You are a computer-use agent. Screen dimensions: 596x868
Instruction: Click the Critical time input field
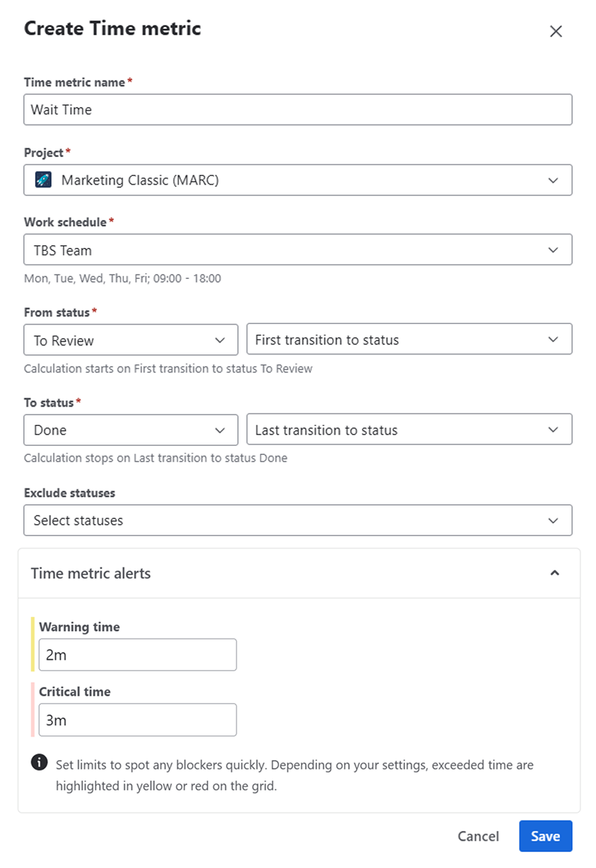(137, 720)
